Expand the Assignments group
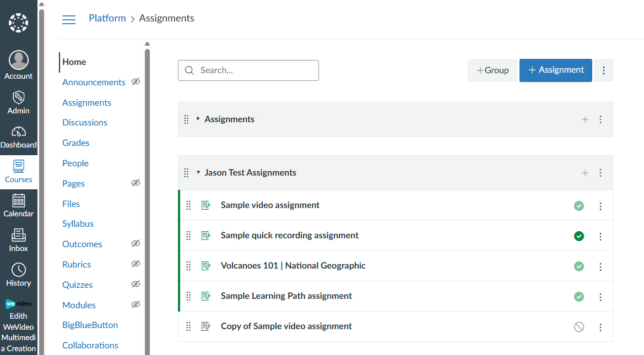The width and height of the screenshot is (644, 355). (198, 118)
